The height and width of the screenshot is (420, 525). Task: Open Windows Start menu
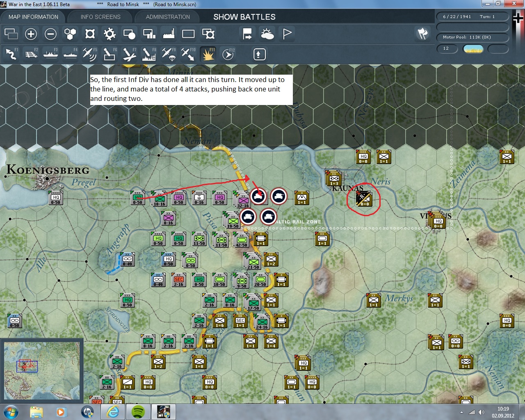[11, 412]
